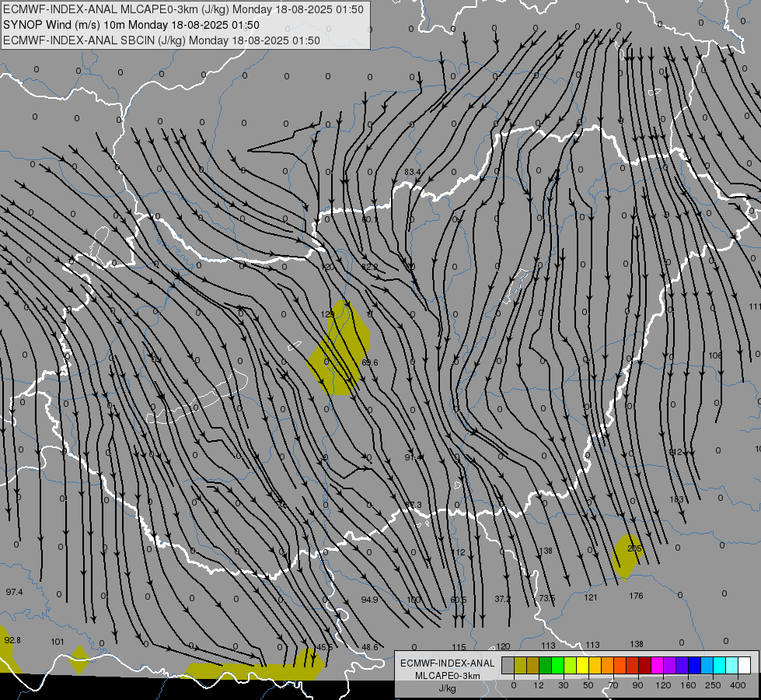The width and height of the screenshot is (761, 700).
Task: Click the map value 121
Action: (591, 597)
